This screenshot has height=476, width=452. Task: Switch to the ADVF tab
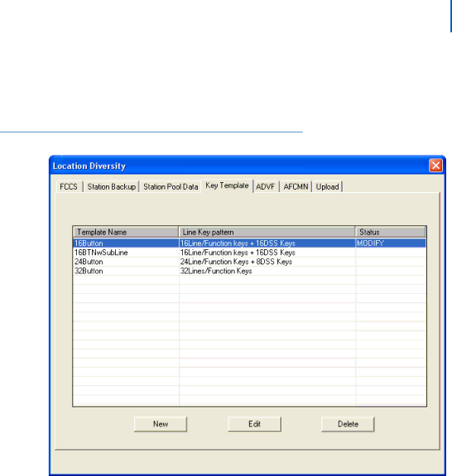(x=265, y=186)
